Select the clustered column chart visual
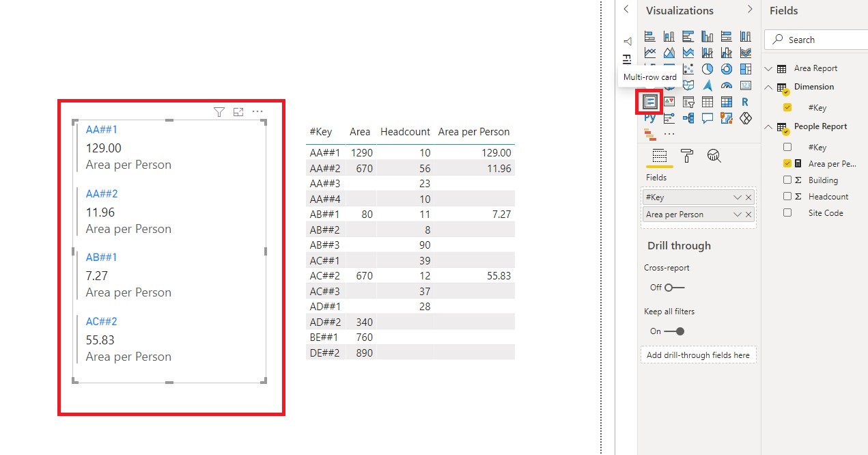 (x=708, y=36)
